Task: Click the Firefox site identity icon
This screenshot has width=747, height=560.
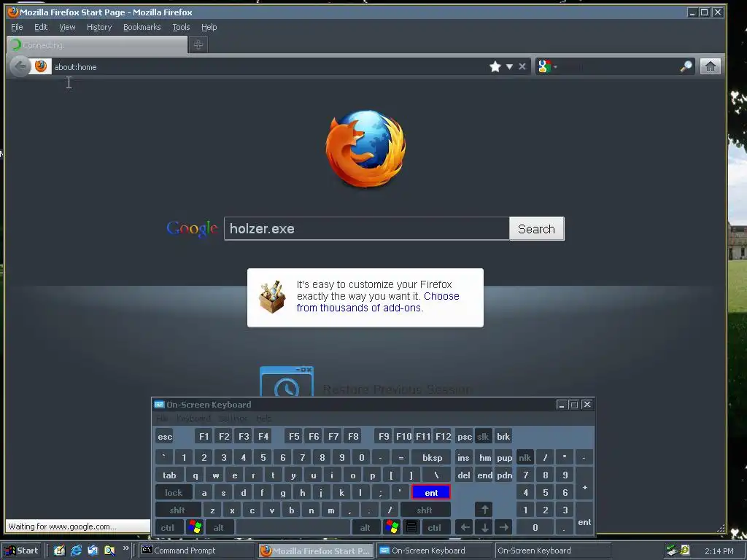Action: click(x=41, y=66)
